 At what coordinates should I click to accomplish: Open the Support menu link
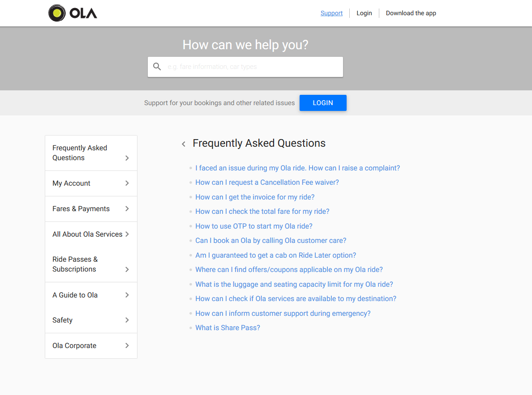pyautogui.click(x=331, y=13)
